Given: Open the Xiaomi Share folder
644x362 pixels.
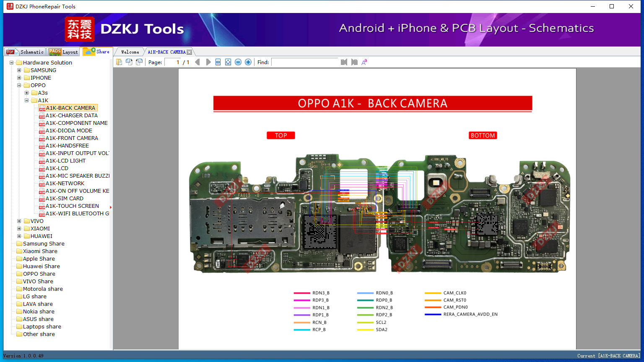Looking at the screenshot, I should pyautogui.click(x=40, y=251).
